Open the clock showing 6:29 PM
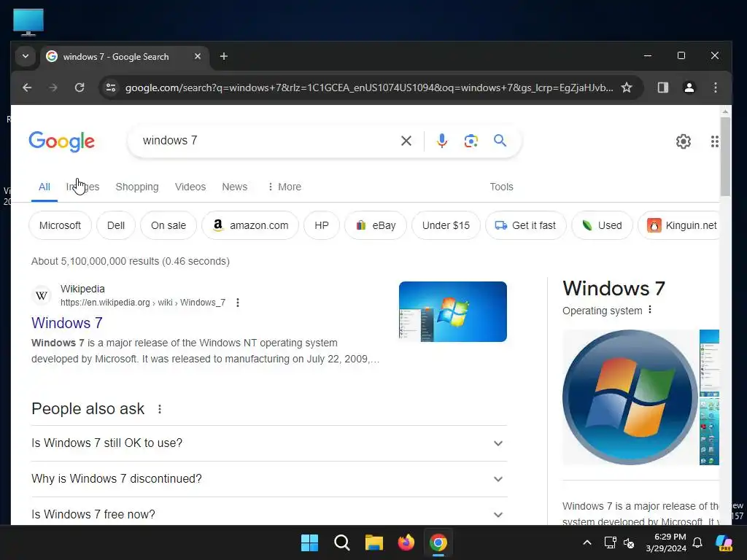This screenshot has width=747, height=560. pyautogui.click(x=666, y=542)
